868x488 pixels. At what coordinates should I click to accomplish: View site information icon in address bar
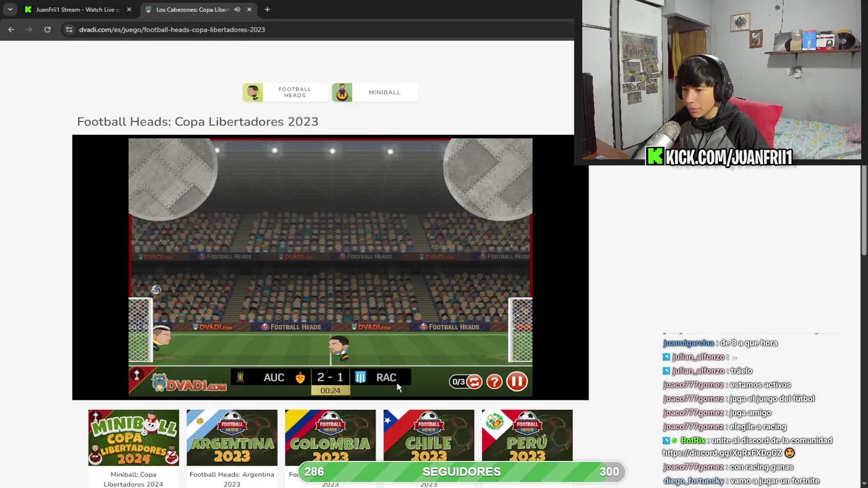68,29
